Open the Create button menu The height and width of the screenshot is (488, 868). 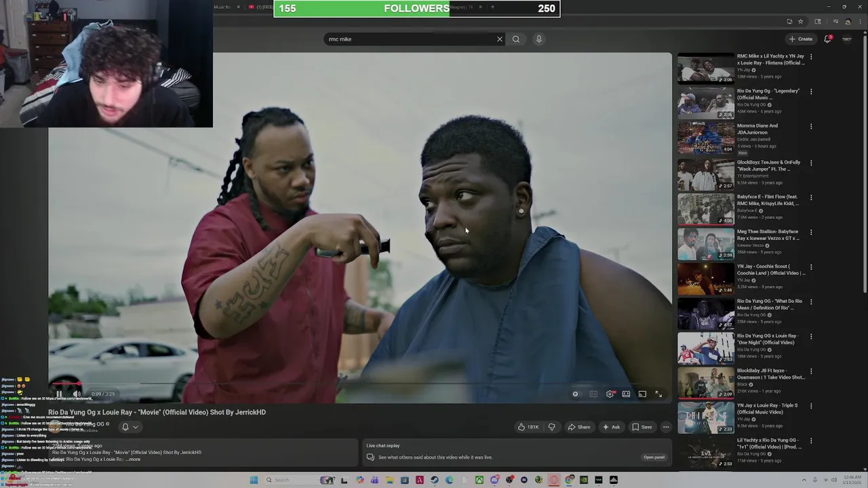point(801,39)
